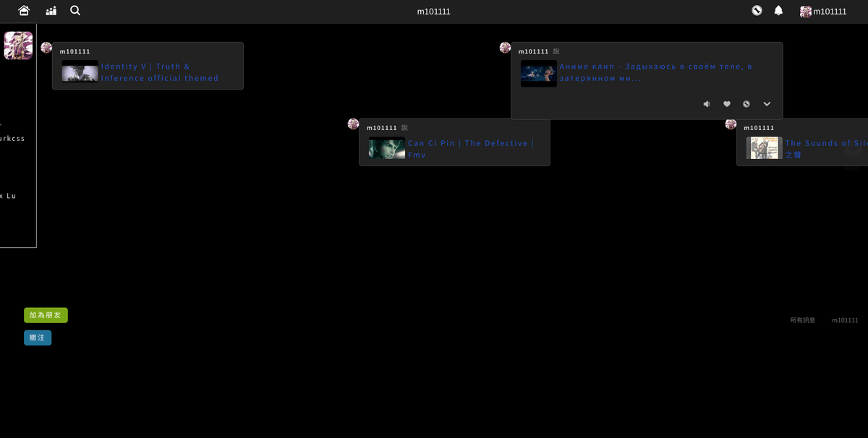The width and height of the screenshot is (868, 438).
Task: Open the Can Ci Pin video thumbnail
Action: click(x=387, y=148)
